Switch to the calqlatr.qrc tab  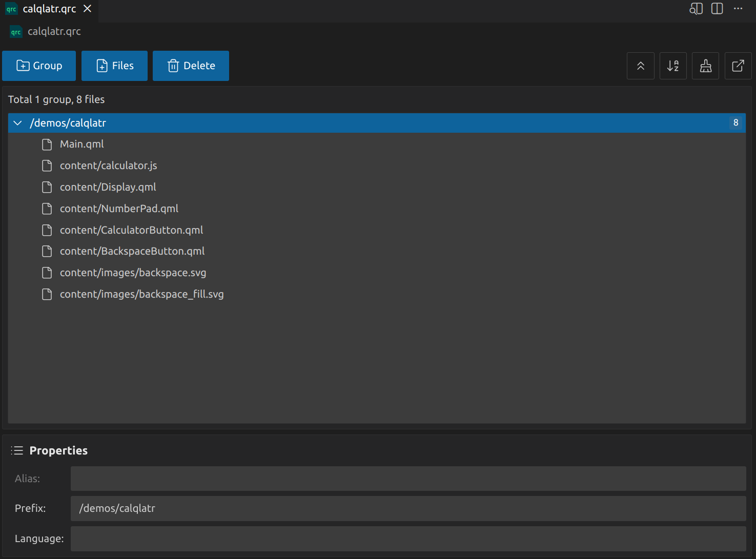(50, 9)
